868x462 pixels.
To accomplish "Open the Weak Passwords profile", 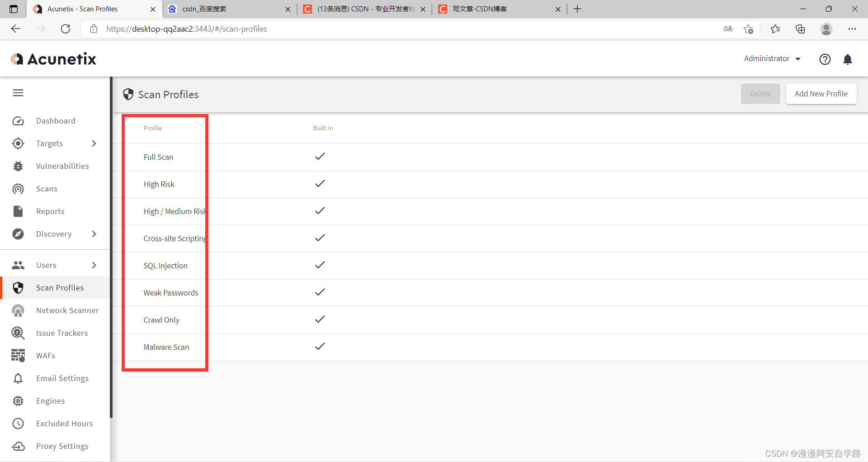I will 171,293.
